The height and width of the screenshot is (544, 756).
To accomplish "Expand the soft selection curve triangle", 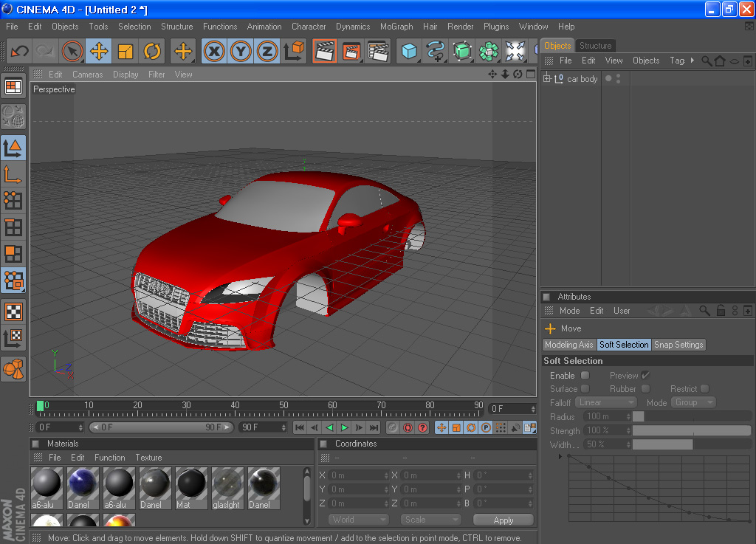I will click(x=560, y=456).
